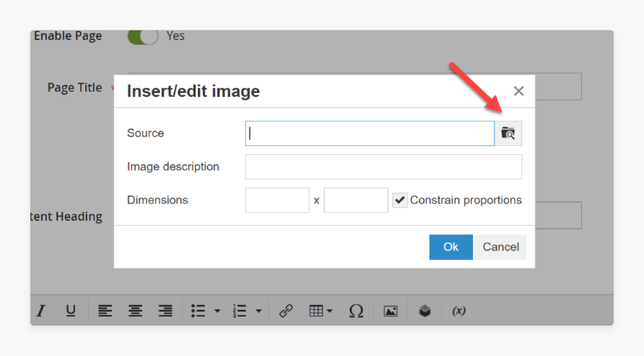This screenshot has height=356, width=644.
Task: Apply bullet list formatting
Action: pos(198,311)
